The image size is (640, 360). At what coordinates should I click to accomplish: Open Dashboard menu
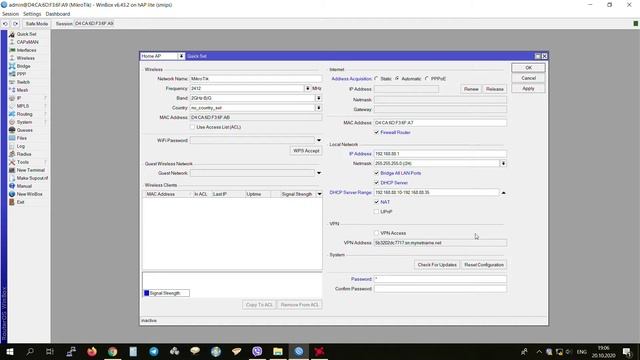click(x=58, y=14)
